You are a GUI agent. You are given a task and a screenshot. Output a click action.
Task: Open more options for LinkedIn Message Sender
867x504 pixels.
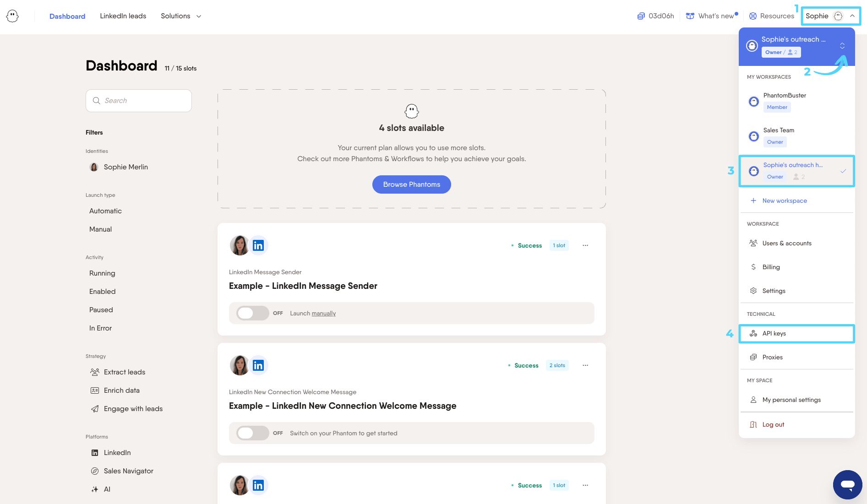coord(585,245)
